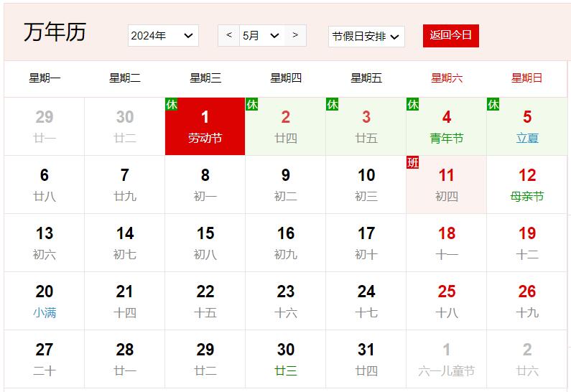Go to previous month with left arrow
This screenshot has width=571, height=392.
tap(228, 35)
